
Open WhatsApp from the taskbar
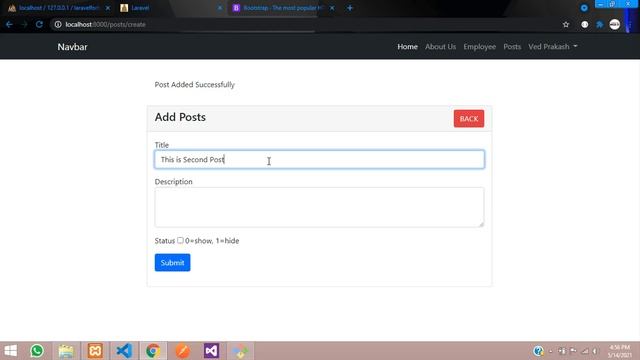[37, 351]
